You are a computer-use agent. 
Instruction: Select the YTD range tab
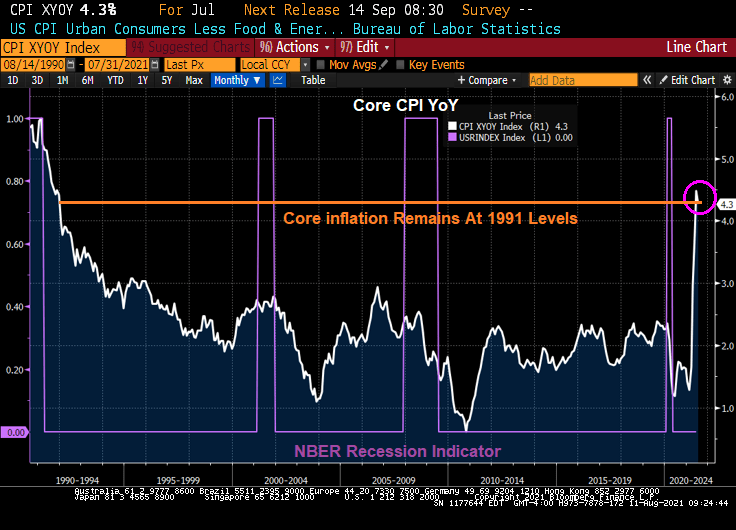click(114, 80)
